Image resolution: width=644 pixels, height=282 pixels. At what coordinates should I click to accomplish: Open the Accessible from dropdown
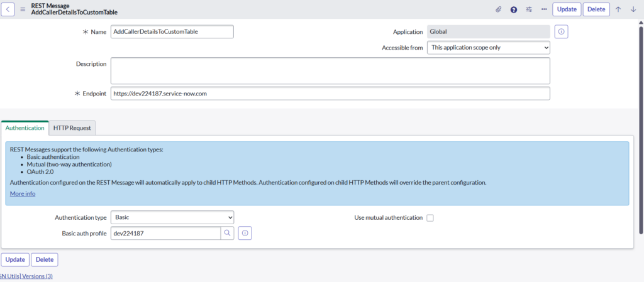coord(488,48)
